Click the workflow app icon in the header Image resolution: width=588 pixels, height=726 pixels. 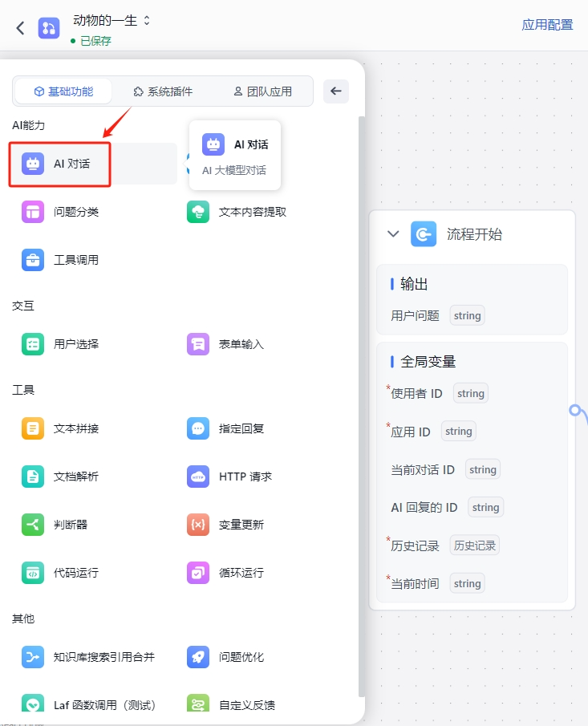(49, 28)
